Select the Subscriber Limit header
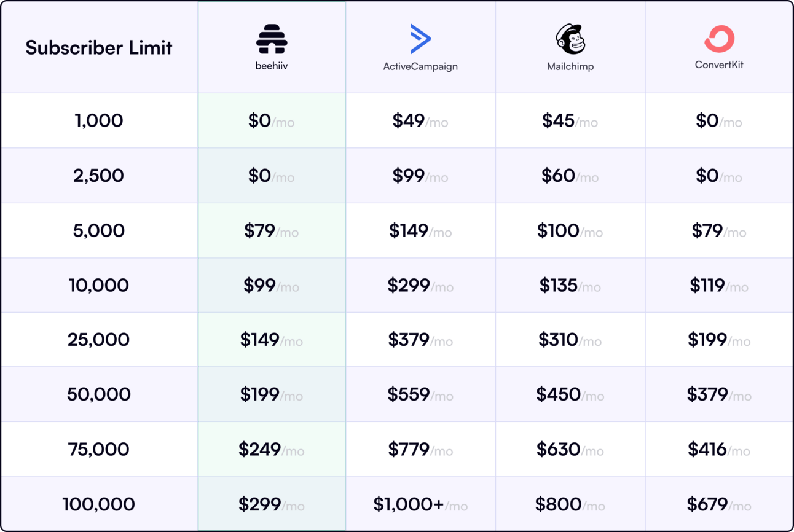794x532 pixels. tap(99, 47)
